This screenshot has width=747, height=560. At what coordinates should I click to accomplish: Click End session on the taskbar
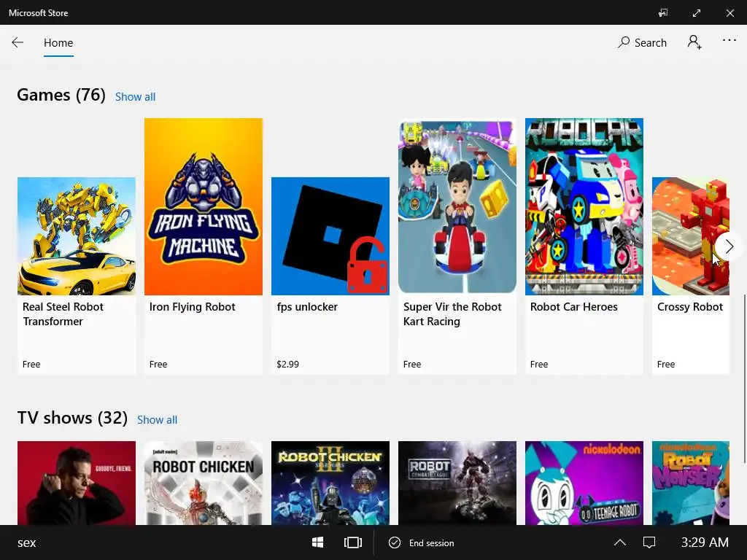coord(422,542)
